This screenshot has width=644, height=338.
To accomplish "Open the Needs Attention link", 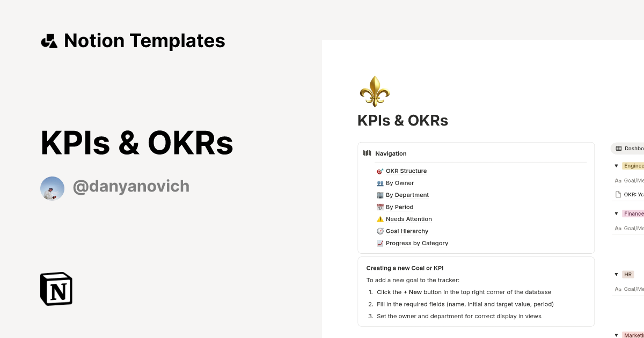I will [x=408, y=219].
